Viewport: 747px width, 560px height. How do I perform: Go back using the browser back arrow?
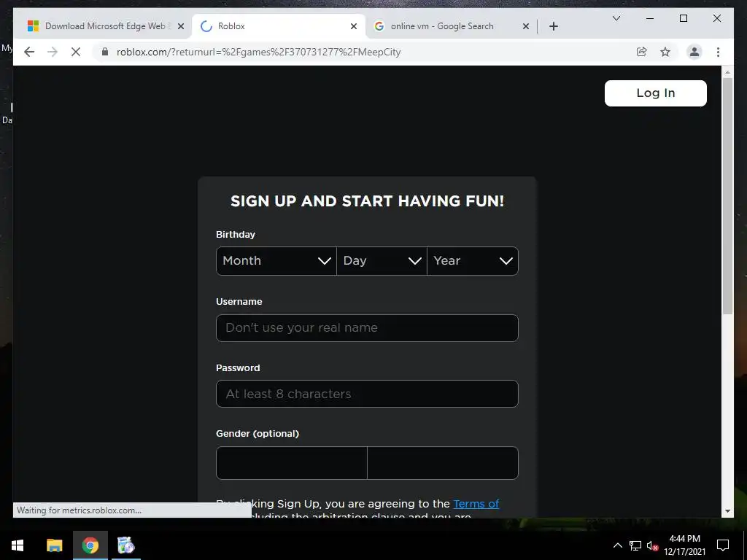click(29, 52)
